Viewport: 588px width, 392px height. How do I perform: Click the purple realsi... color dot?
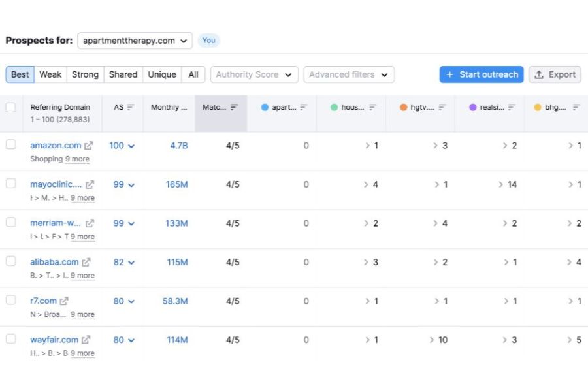(x=473, y=107)
